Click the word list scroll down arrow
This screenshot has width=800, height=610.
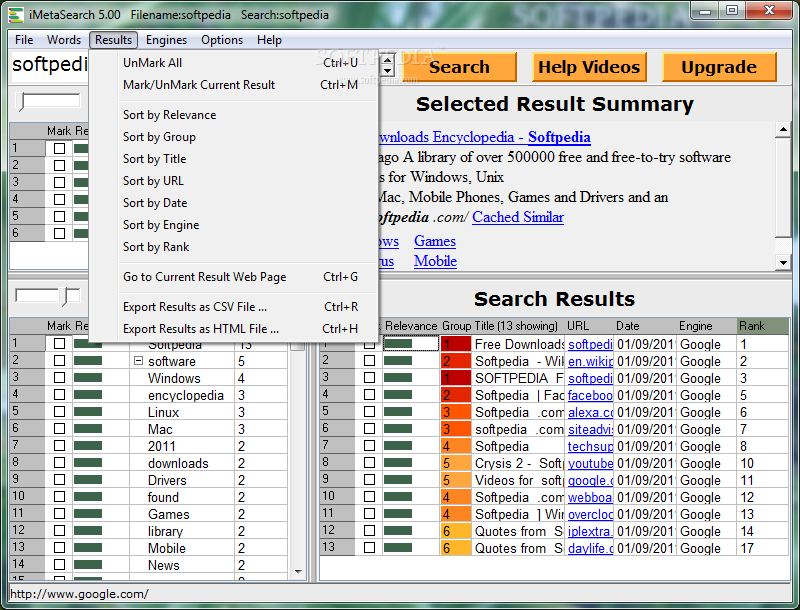tap(298, 572)
